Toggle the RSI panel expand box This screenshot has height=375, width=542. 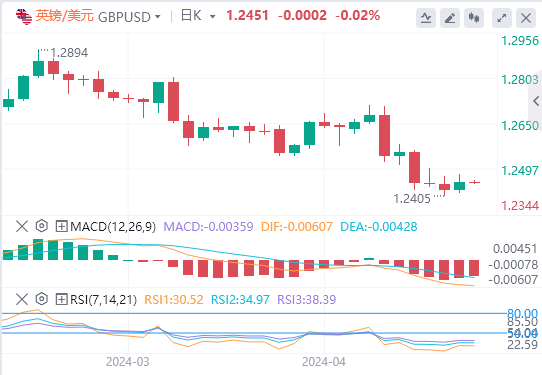pos(62,299)
